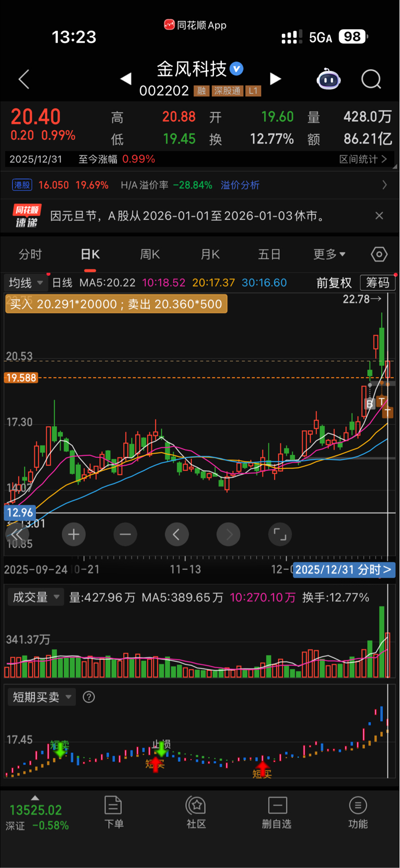Jump to earliest data with double-left arrow
This screenshot has height=868, width=400.
coord(17,534)
